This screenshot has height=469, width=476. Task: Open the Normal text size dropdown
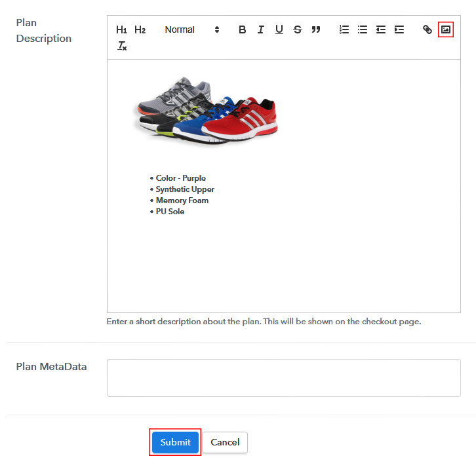click(192, 29)
